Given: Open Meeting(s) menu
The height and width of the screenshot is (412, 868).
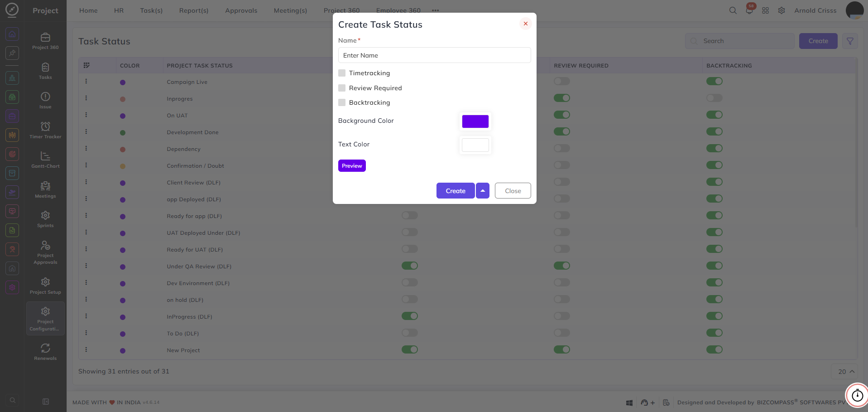Looking at the screenshot, I should click(290, 10).
